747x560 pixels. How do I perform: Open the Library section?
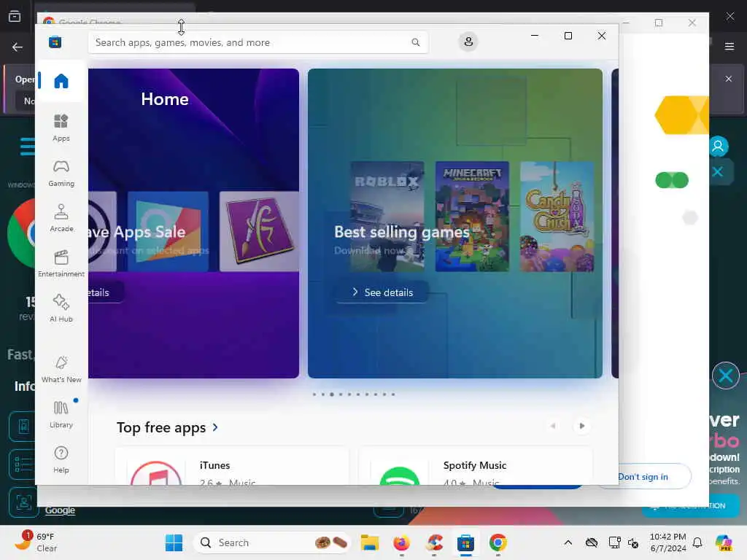pyautogui.click(x=61, y=414)
